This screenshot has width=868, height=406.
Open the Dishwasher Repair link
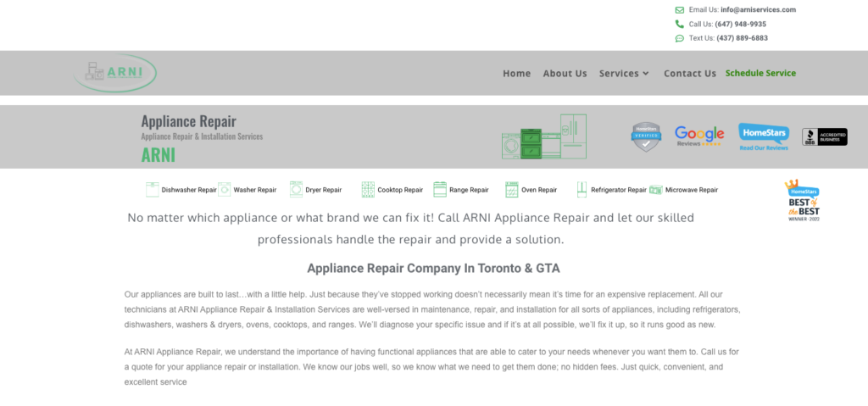pos(189,190)
